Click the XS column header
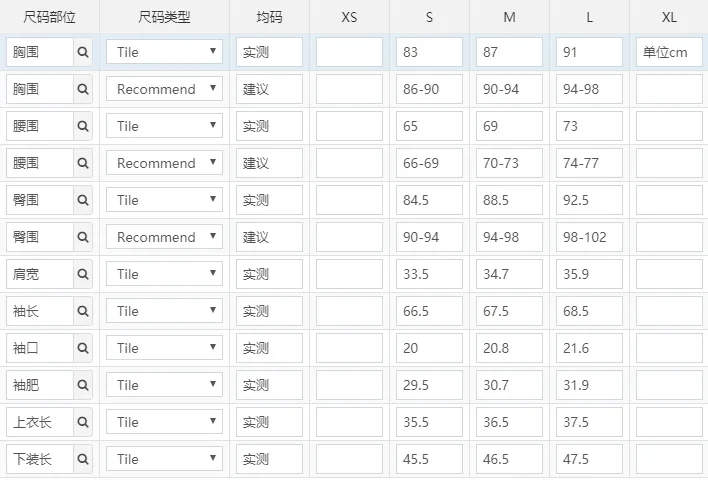 click(x=349, y=18)
